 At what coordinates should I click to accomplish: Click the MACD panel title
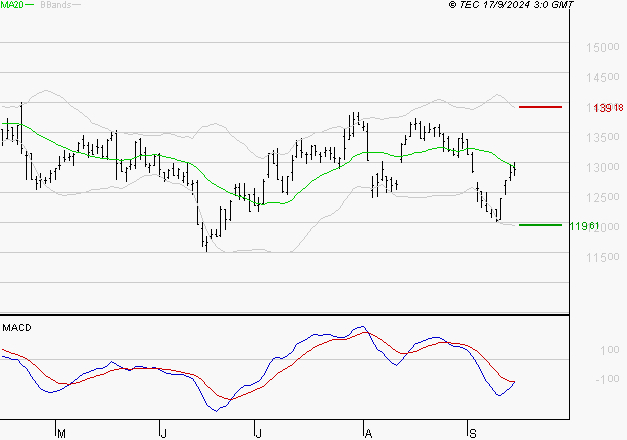coord(17,328)
